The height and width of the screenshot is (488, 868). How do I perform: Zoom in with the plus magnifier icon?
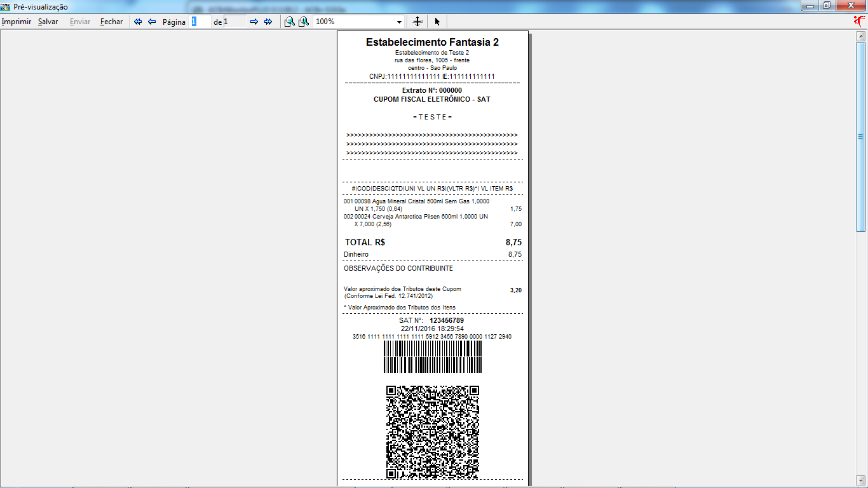coord(304,22)
